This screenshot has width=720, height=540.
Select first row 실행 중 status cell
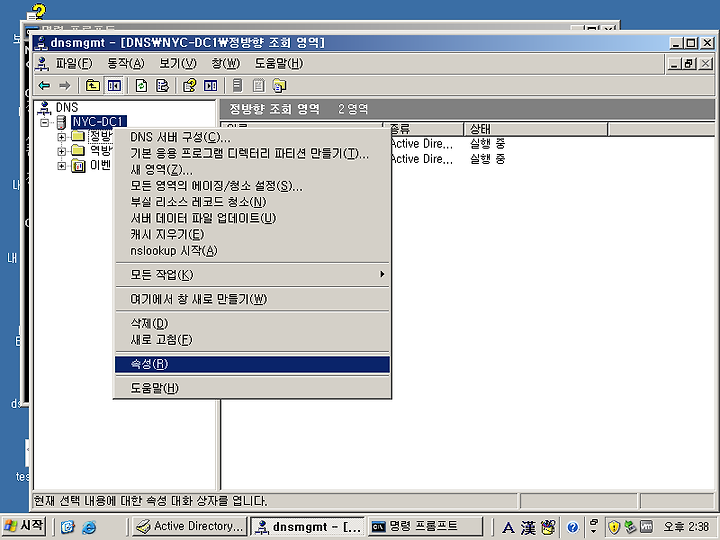point(487,144)
